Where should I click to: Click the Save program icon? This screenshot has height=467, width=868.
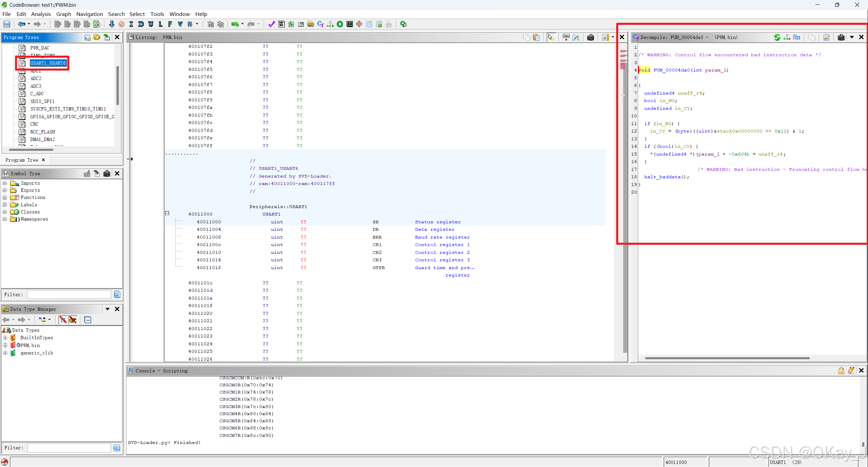[x=7, y=24]
